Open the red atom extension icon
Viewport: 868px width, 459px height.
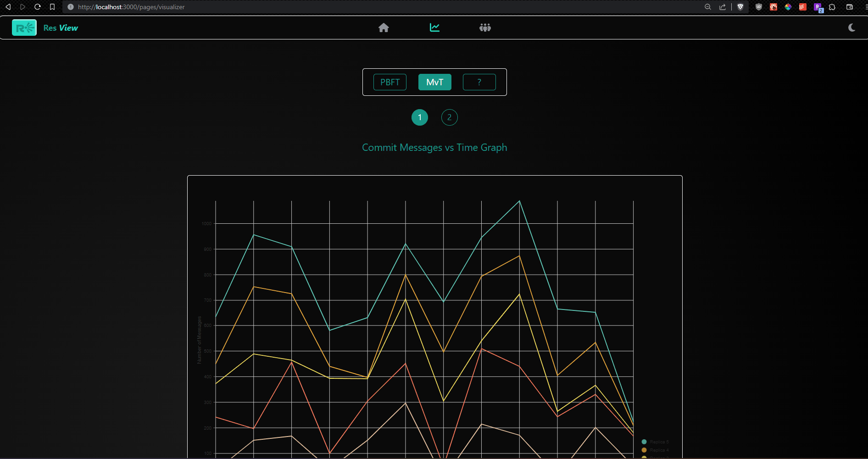(x=773, y=7)
